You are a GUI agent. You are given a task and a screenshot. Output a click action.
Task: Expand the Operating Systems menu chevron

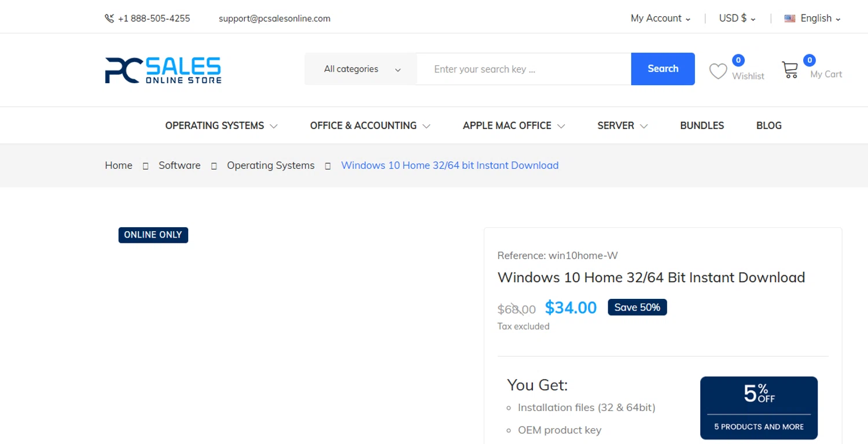tap(274, 126)
